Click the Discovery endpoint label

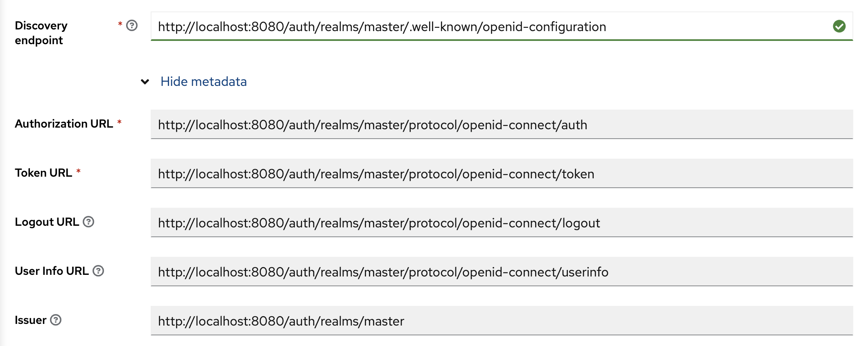41,33
